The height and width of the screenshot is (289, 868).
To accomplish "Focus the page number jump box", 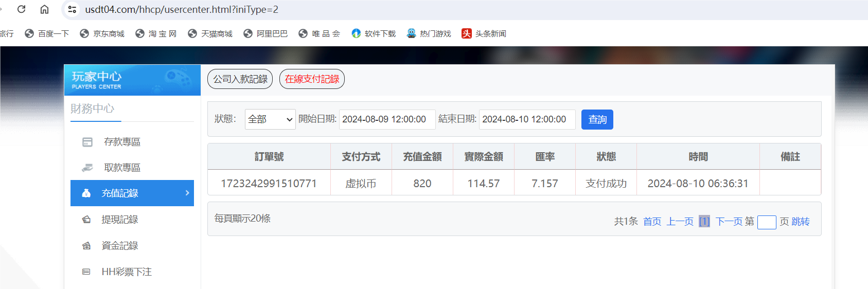I will coord(767,222).
